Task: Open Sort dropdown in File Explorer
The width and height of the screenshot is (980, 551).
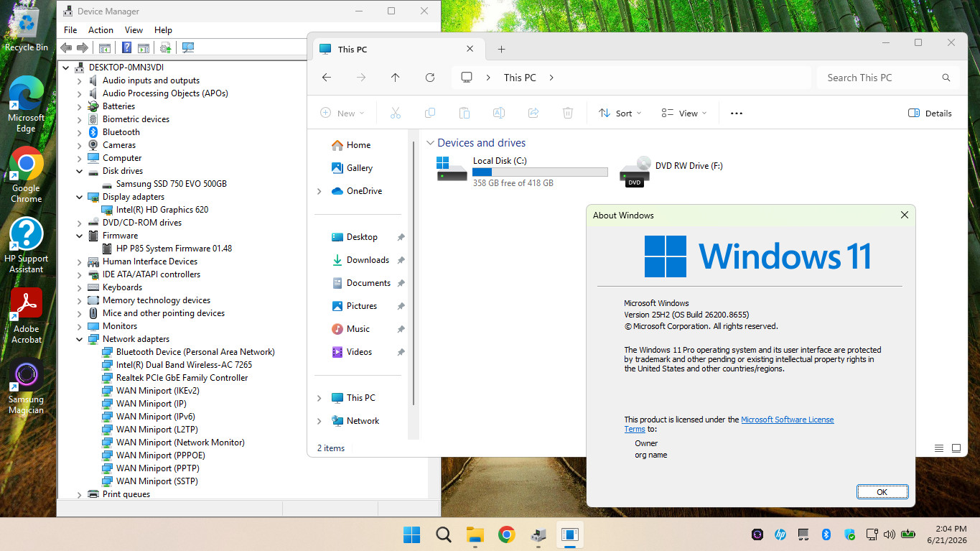Action: pyautogui.click(x=620, y=113)
